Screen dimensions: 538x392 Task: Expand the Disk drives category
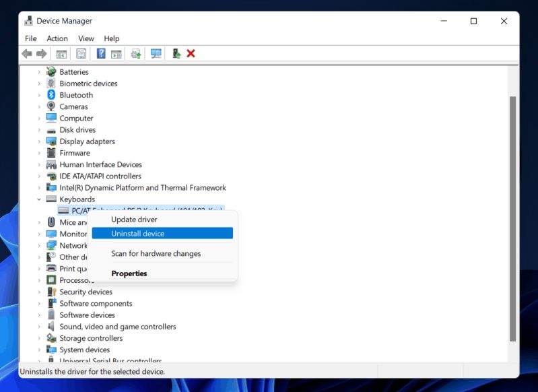coord(39,130)
